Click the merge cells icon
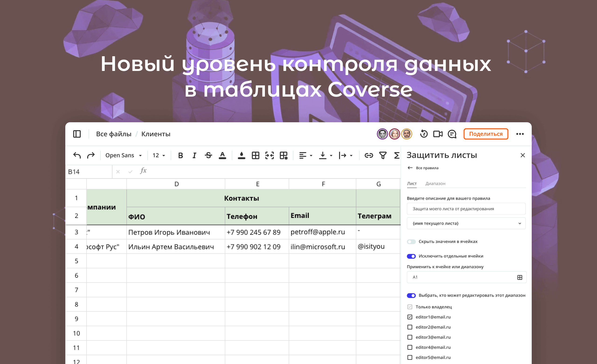 pyautogui.click(x=269, y=155)
